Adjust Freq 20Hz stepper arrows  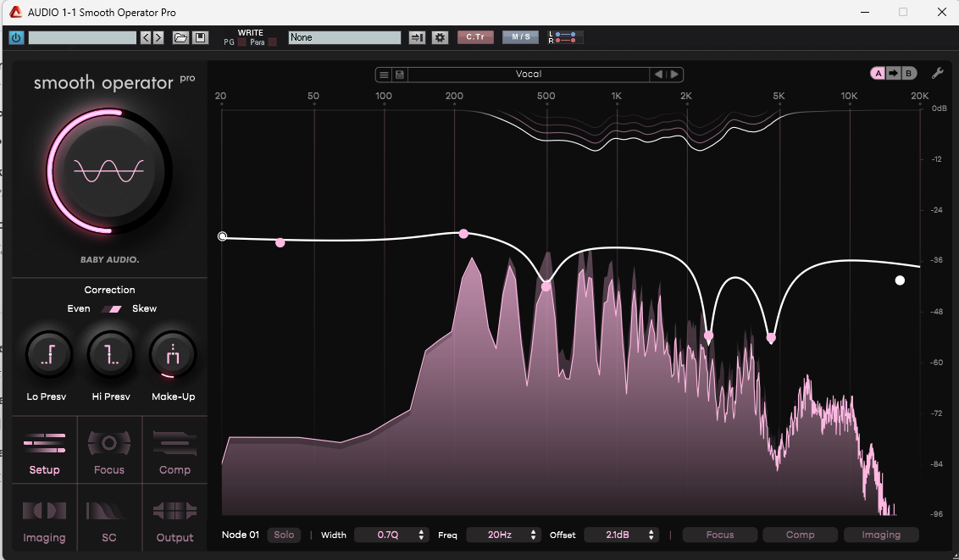pos(534,535)
